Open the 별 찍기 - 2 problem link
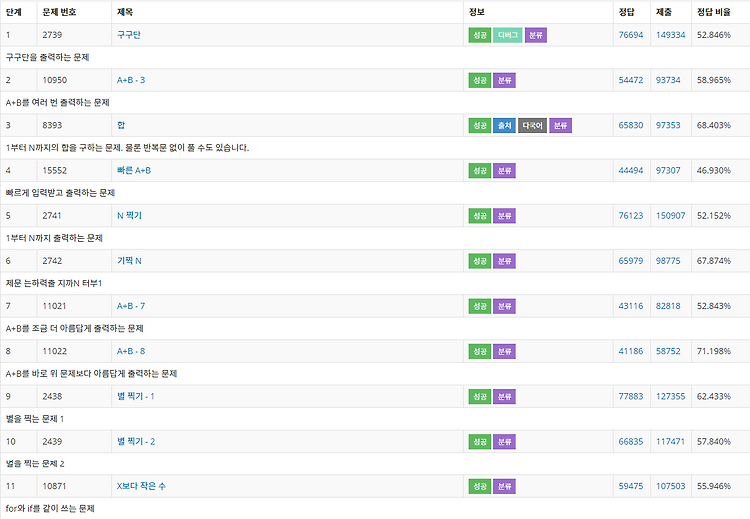 pos(136,442)
